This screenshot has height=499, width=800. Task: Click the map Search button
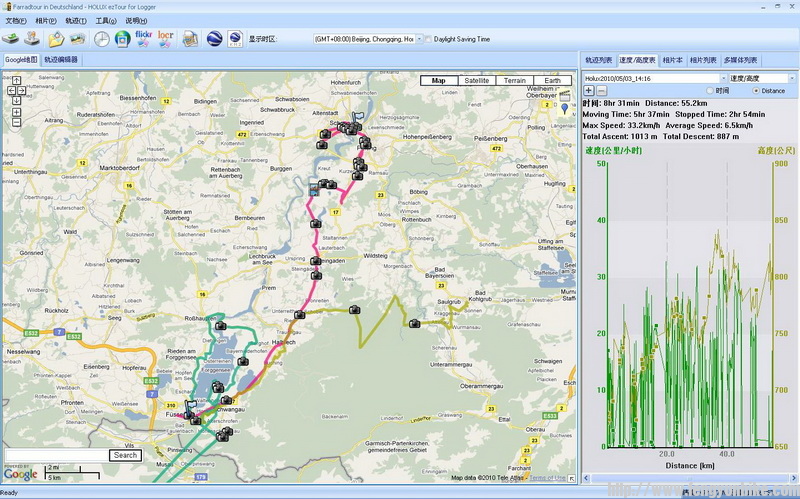tap(125, 455)
